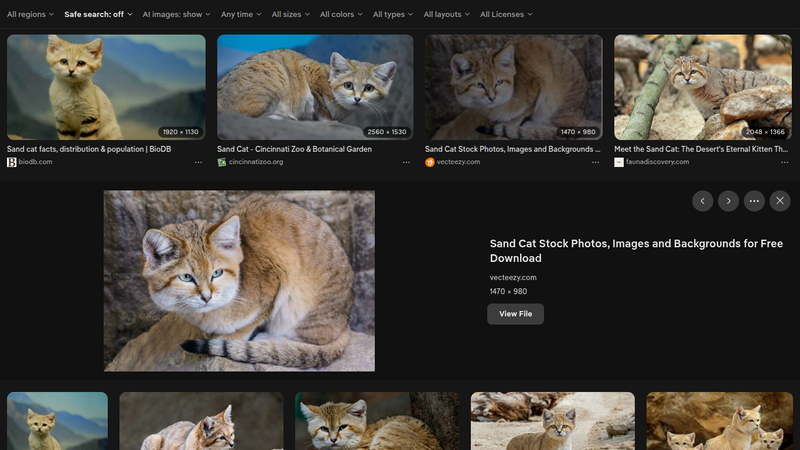
Task: Go to the next image with right arrow
Action: (x=729, y=201)
